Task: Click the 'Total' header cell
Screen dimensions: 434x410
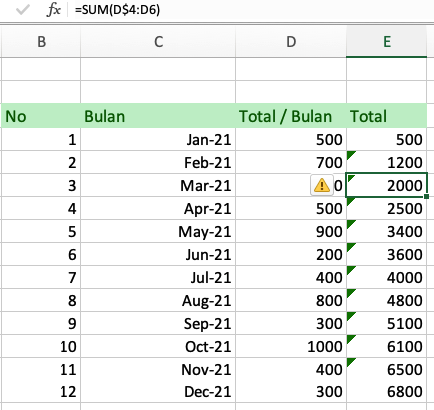Action: pos(387,116)
